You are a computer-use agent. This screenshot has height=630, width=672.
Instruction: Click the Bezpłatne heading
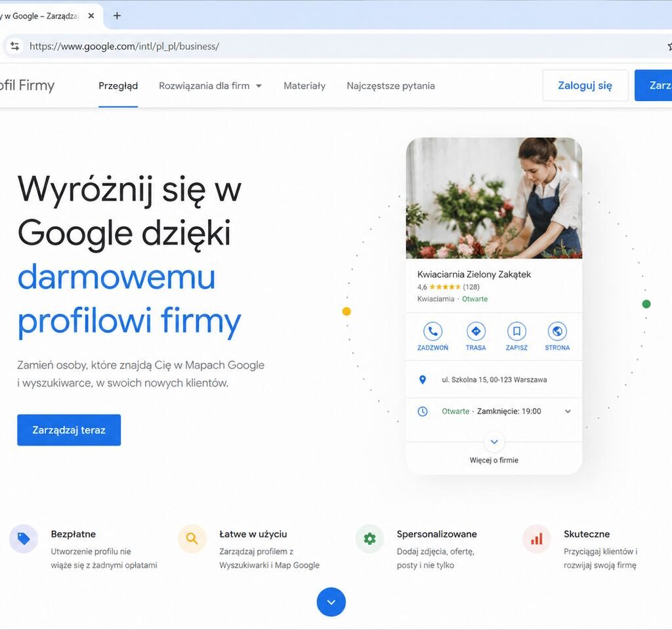click(73, 534)
